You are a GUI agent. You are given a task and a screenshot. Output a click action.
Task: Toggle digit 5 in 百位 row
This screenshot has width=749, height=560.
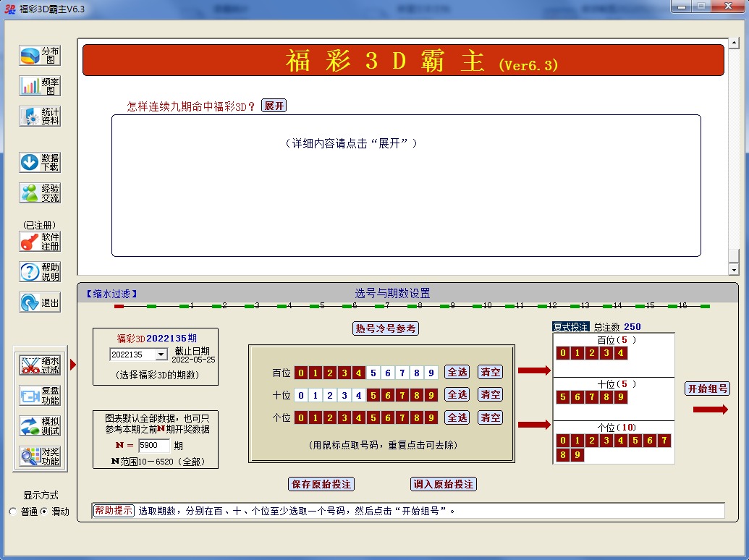coord(373,373)
